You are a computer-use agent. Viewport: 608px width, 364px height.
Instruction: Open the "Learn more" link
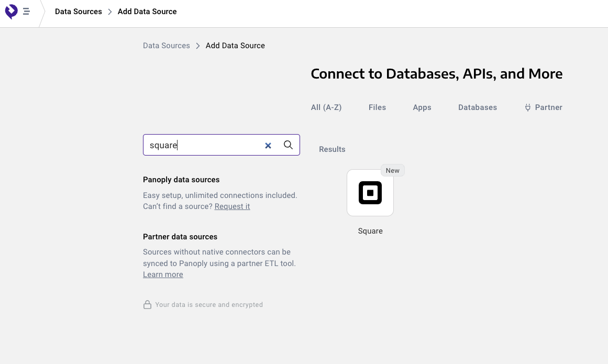click(163, 274)
